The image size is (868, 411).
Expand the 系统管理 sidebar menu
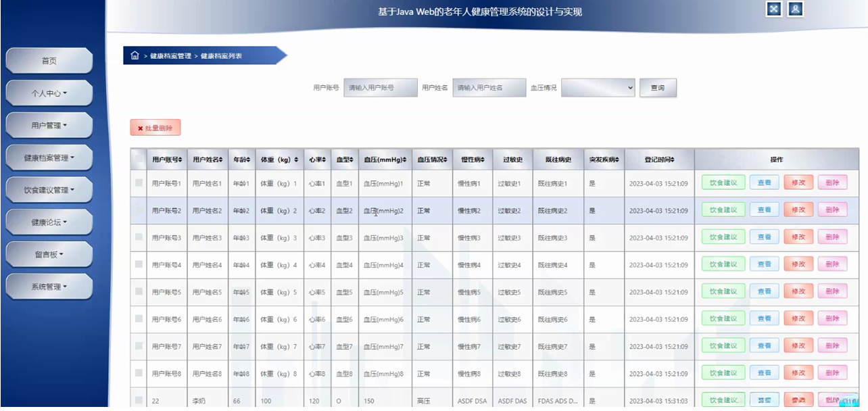click(49, 287)
